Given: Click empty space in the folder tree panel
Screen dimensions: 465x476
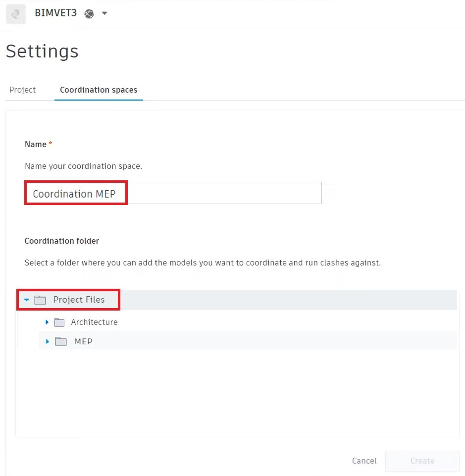Looking at the screenshot, I should coord(237,395).
